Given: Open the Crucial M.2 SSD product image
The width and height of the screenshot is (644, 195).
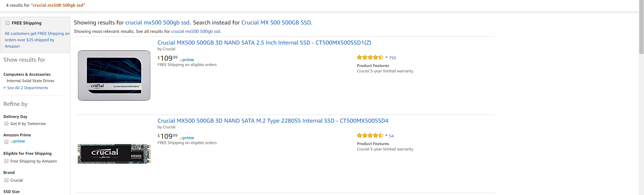Looking at the screenshot, I should click(x=114, y=154).
